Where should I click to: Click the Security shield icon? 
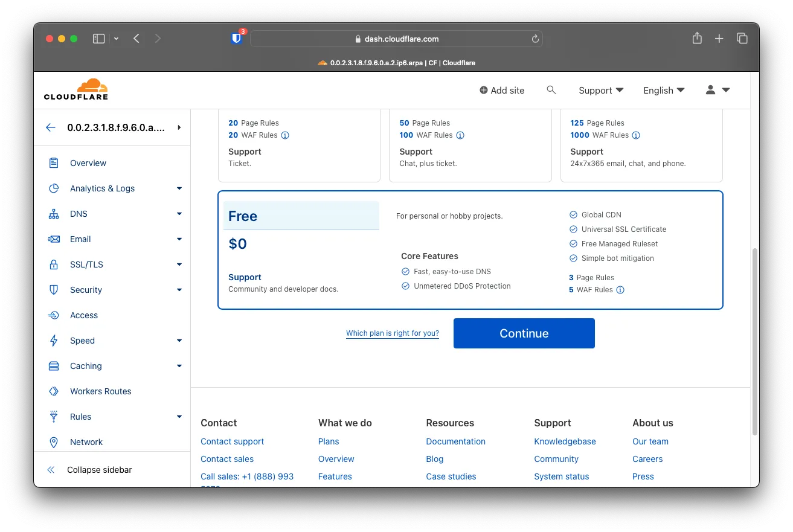click(x=54, y=290)
